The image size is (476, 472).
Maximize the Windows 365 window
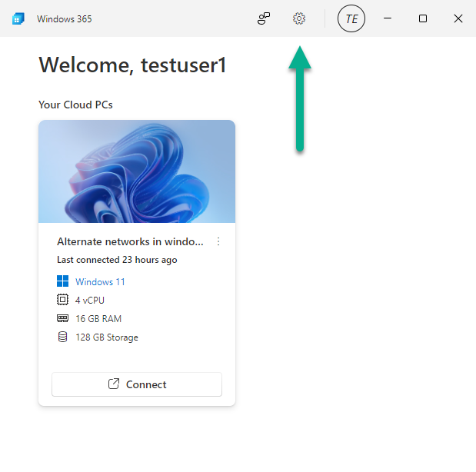click(423, 18)
